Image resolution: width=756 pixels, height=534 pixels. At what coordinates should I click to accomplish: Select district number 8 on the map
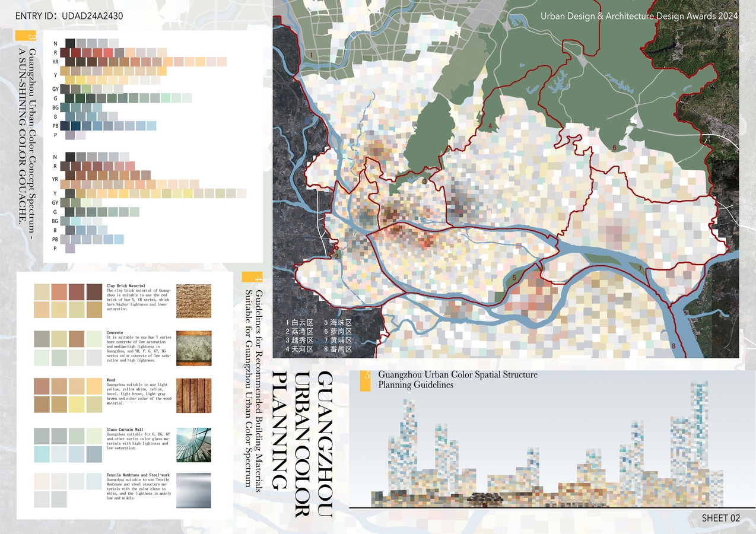[x=673, y=346]
